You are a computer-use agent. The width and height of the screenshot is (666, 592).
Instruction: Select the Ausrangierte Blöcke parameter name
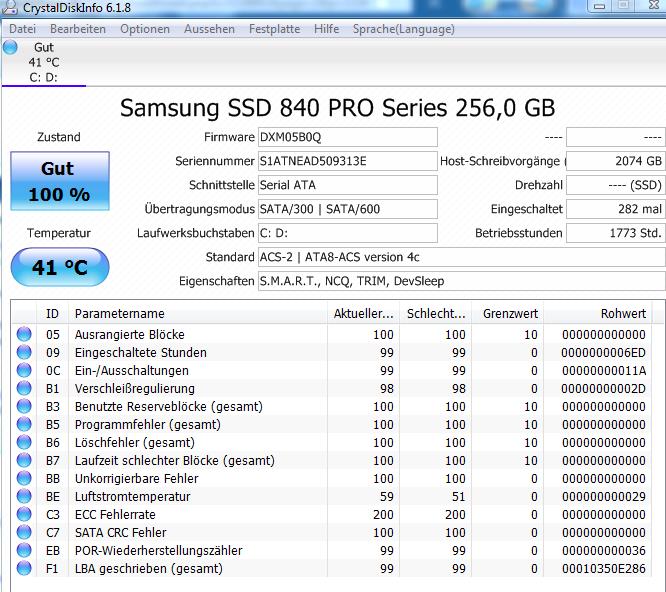tap(130, 335)
